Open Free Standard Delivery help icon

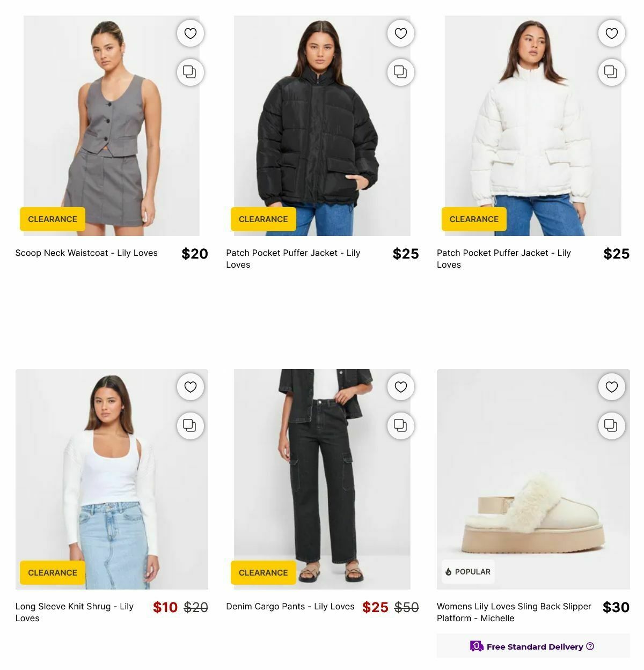pyautogui.click(x=590, y=646)
